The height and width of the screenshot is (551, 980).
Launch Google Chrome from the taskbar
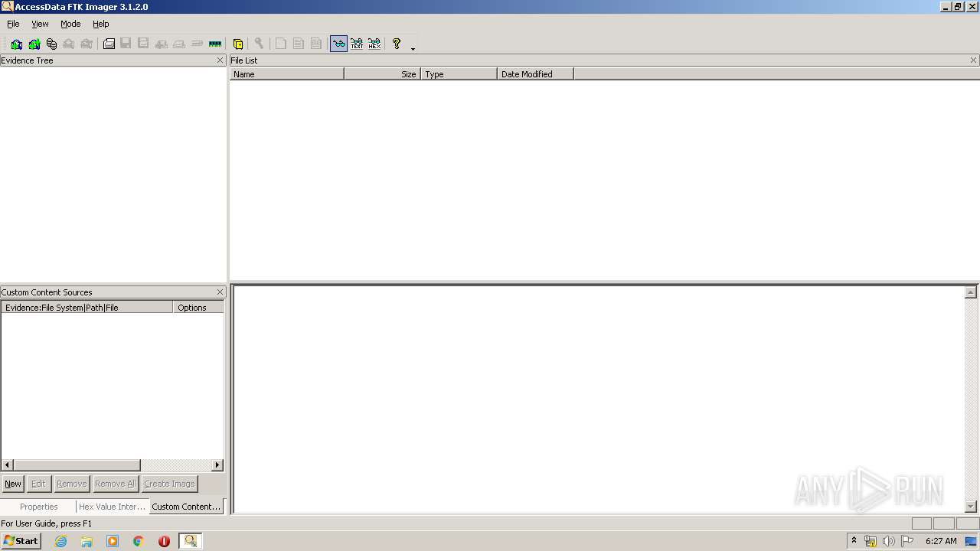(138, 541)
